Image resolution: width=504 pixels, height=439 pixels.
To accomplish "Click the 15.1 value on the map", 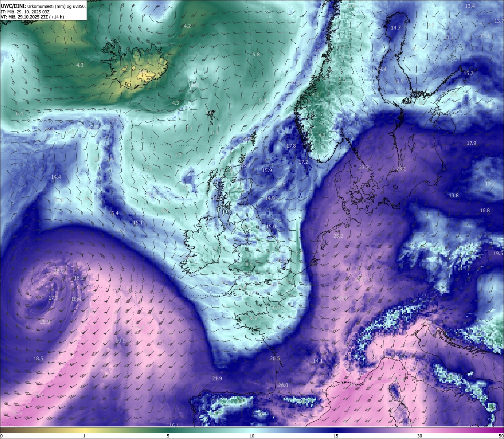I will (138, 222).
